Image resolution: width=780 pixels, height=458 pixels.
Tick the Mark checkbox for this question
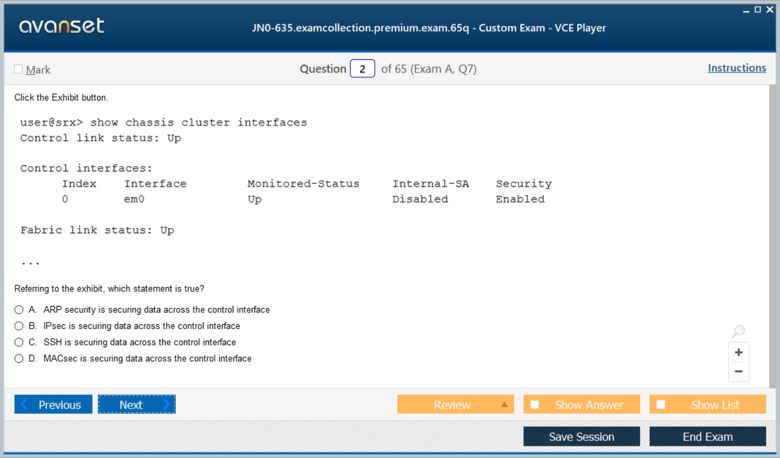[18, 70]
